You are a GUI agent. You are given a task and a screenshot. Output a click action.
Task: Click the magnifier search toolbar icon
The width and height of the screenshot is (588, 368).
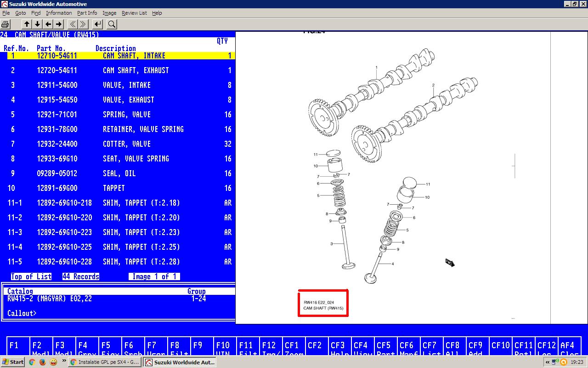[x=112, y=24]
